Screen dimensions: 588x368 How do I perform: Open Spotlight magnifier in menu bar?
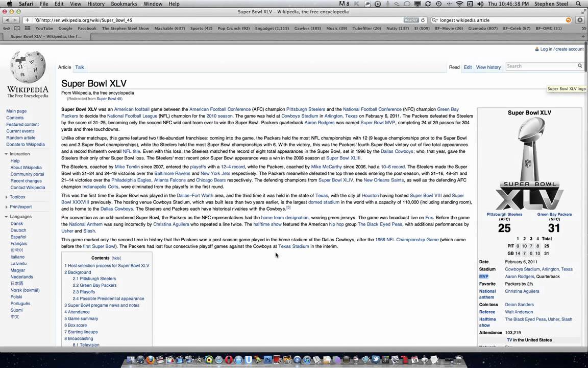[578, 4]
